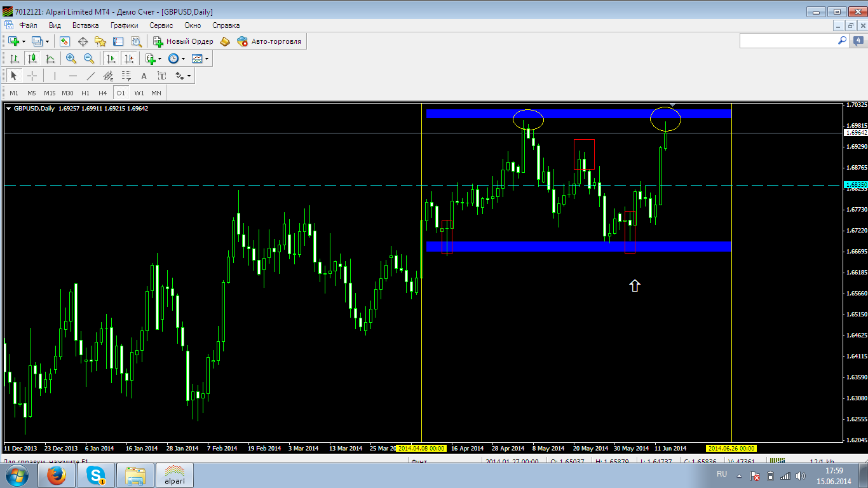868x488 pixels.
Task: Open the Profiles toolbar icon
Action: click(37, 41)
